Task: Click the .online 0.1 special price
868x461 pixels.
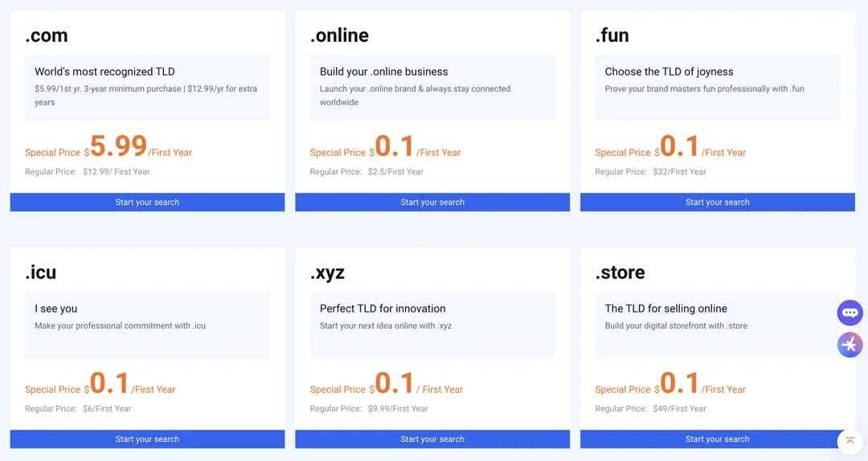Action: (394, 146)
